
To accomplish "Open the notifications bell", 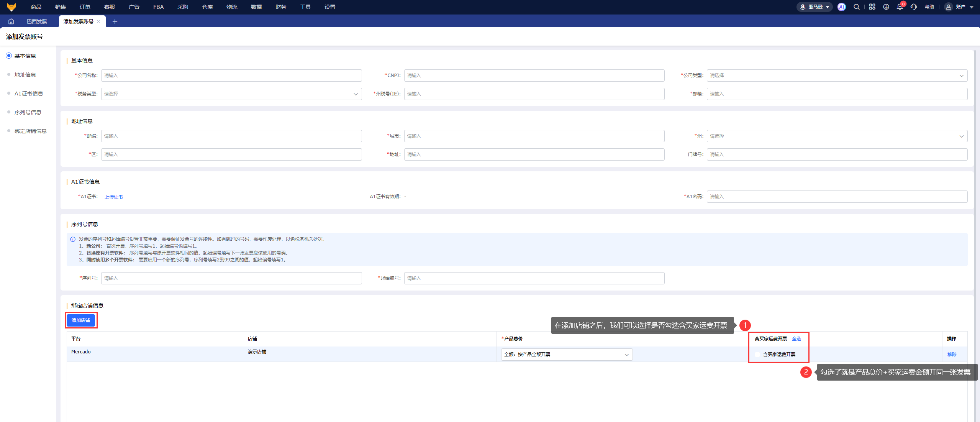I will (900, 7).
